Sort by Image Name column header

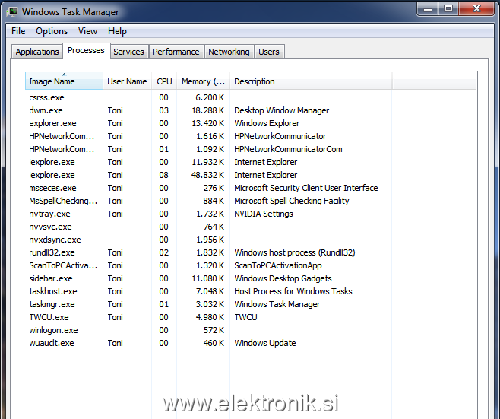click(x=64, y=81)
